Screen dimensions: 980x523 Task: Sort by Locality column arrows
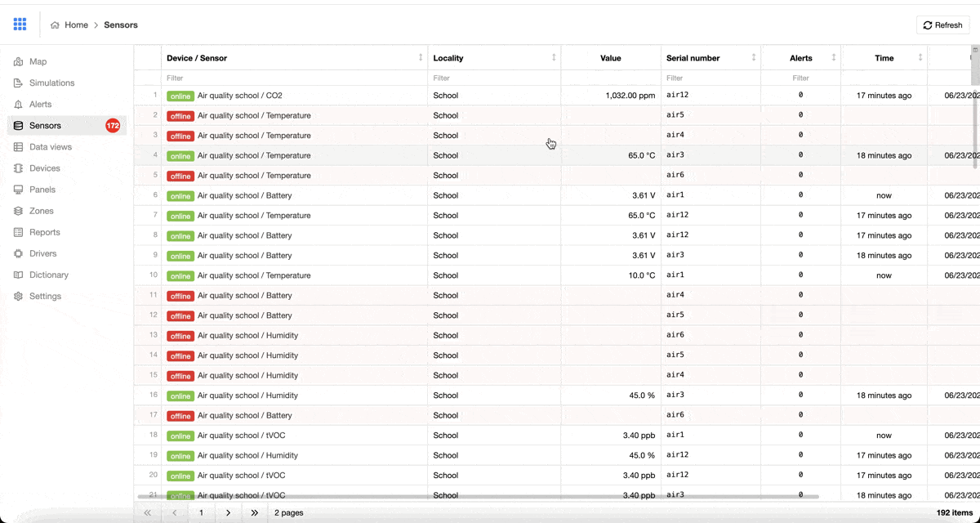coord(554,58)
